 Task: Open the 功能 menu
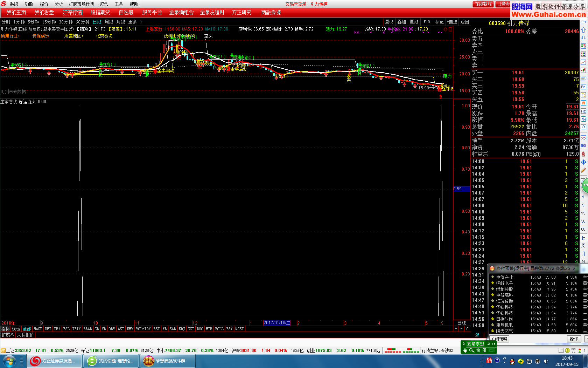(x=29, y=4)
